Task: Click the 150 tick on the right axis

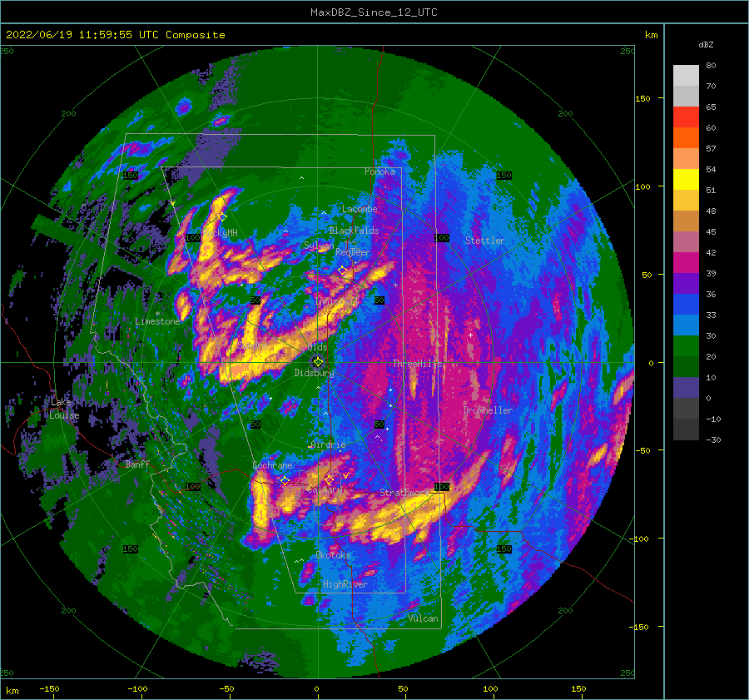Action: 642,98
